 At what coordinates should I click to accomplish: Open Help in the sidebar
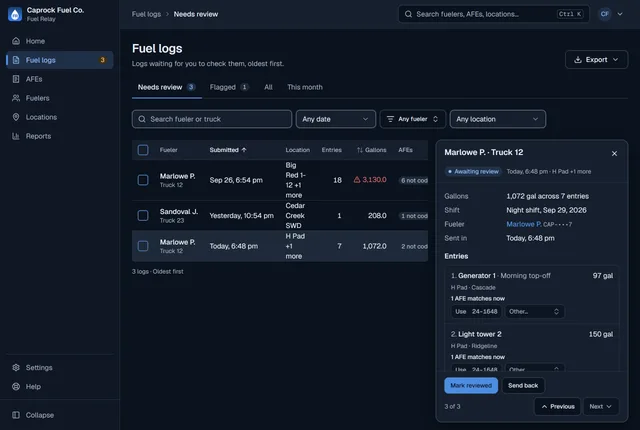coord(60,386)
